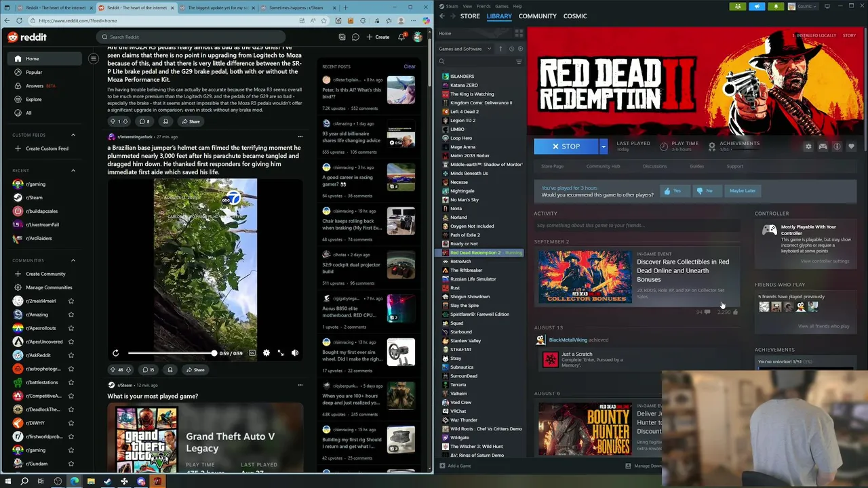Switch to Steam Community tab
Viewport: 868px width, 488px height.
point(537,16)
